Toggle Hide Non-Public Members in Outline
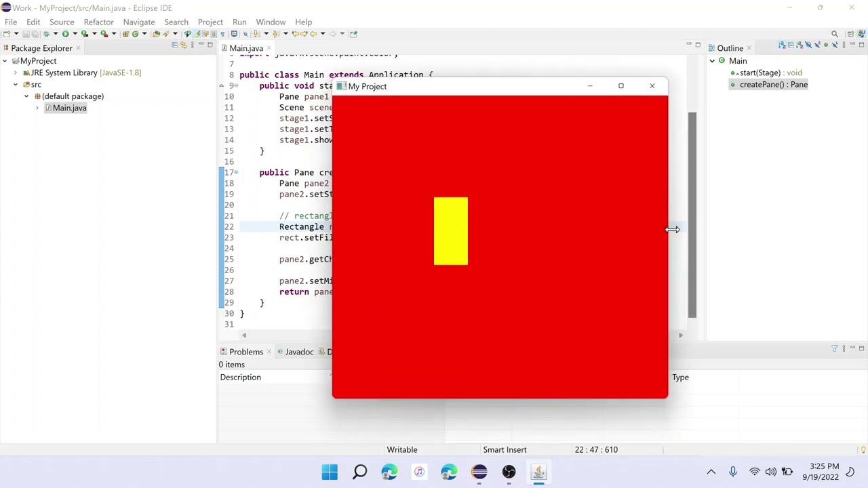Image resolution: width=868 pixels, height=488 pixels. pos(826,45)
